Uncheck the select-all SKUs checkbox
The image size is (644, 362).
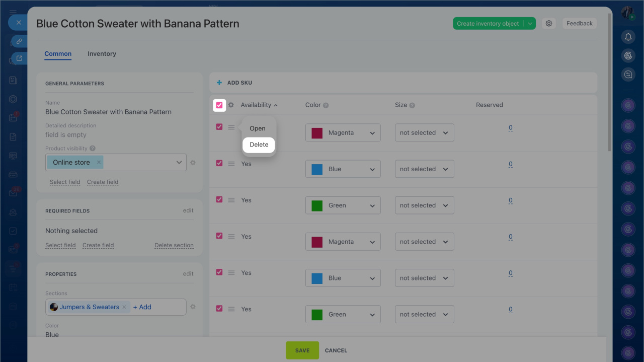[x=219, y=105]
